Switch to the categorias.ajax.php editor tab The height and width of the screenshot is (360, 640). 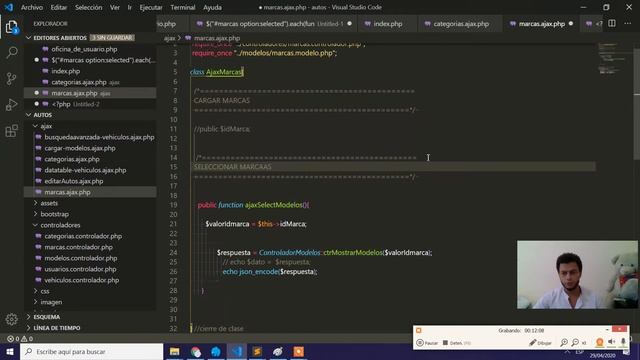coord(461,24)
